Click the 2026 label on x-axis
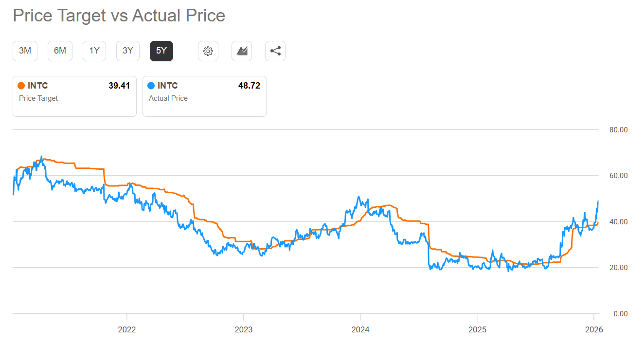The width and height of the screenshot is (644, 346). 594,329
